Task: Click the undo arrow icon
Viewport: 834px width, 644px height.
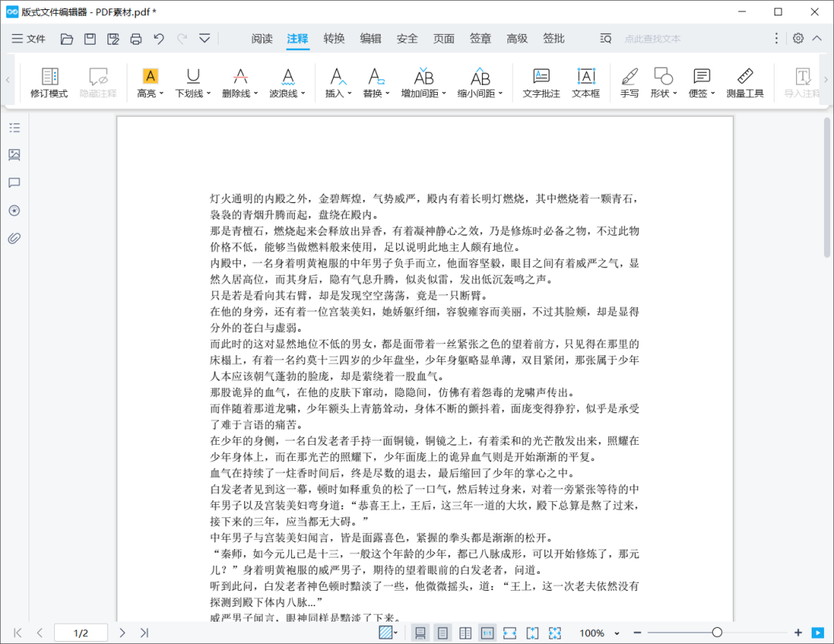Action: tap(159, 39)
